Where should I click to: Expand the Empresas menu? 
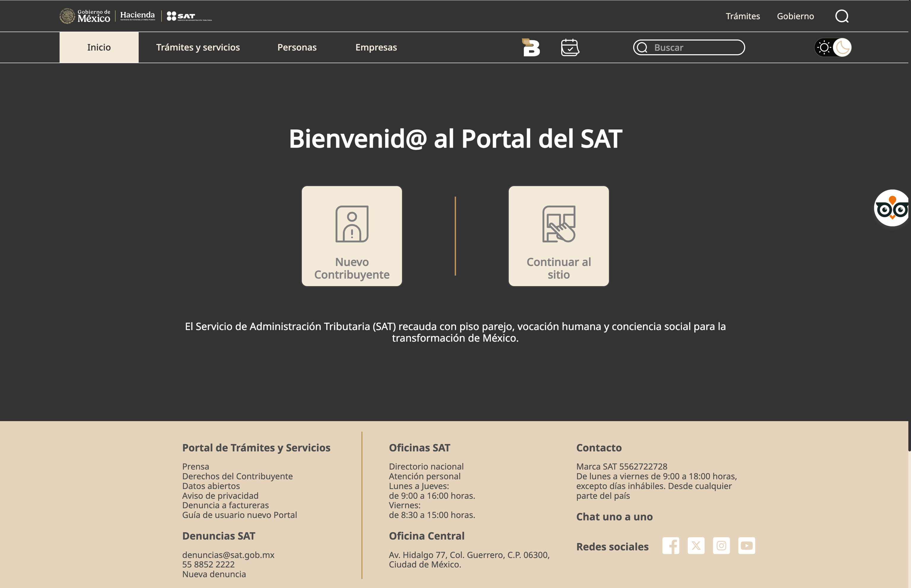[x=376, y=47]
